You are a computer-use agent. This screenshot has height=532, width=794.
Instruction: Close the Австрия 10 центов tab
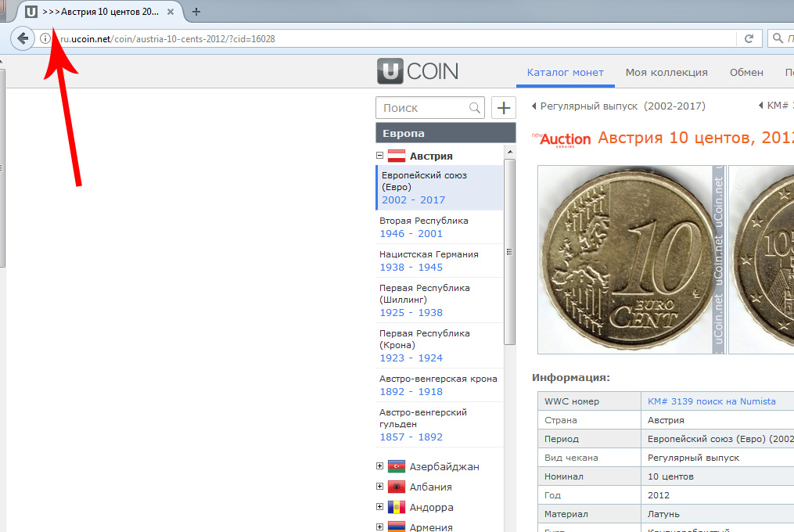[x=171, y=12]
